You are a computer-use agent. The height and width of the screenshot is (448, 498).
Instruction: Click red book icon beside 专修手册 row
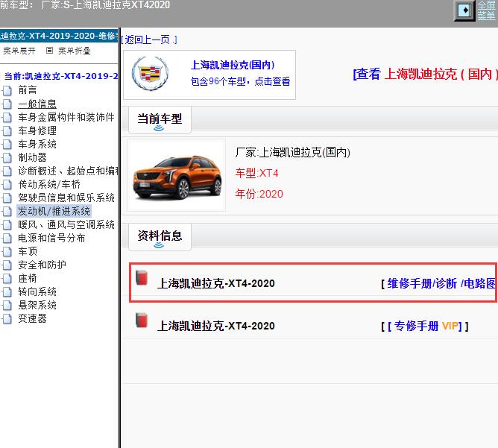(142, 320)
